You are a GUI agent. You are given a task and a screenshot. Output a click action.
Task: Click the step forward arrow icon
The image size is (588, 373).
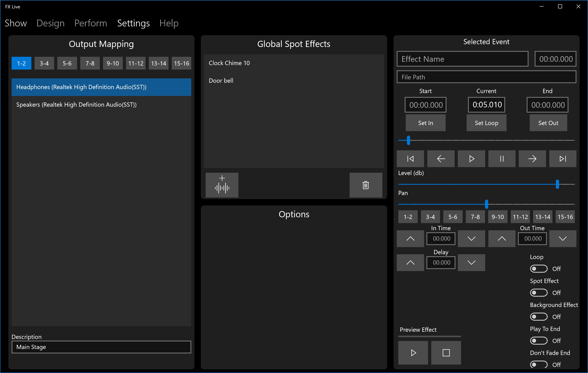(x=532, y=159)
